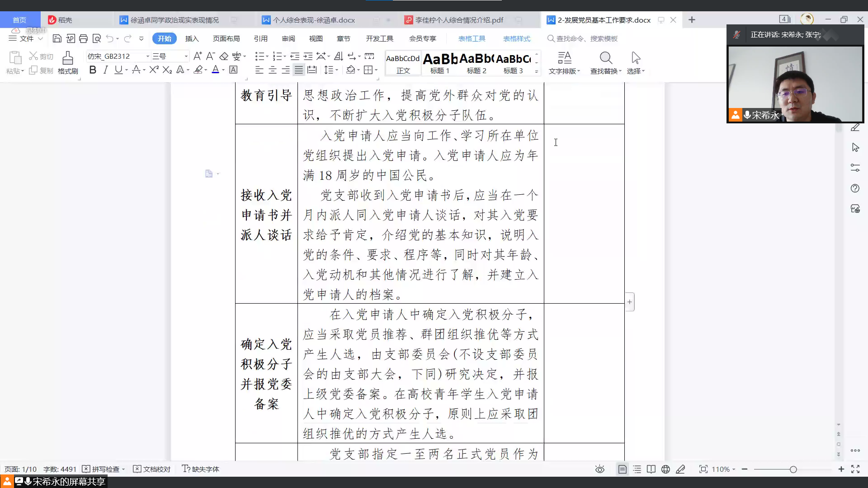The height and width of the screenshot is (488, 868).
Task: Click the underline formatting icon
Action: (x=118, y=70)
